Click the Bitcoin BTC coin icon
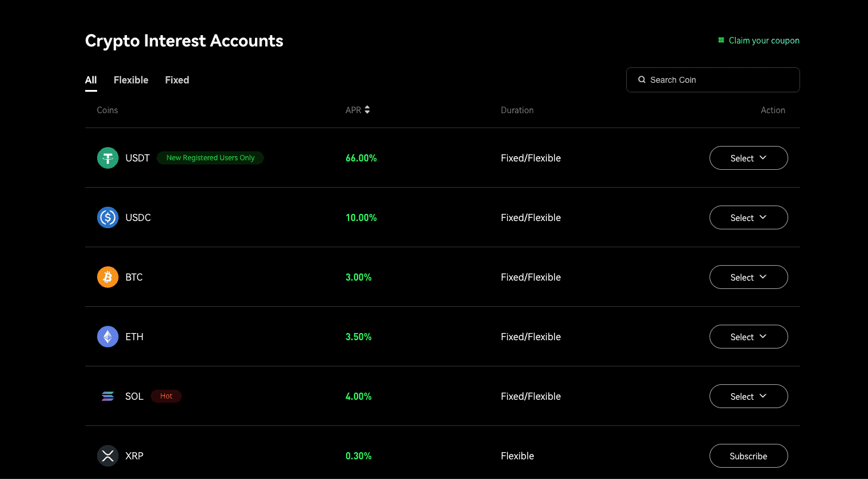This screenshot has height=479, width=868. pos(108,276)
